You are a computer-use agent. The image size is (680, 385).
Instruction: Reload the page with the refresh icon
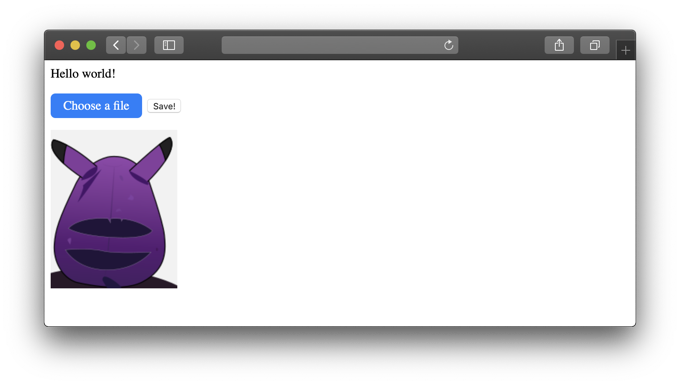point(448,45)
